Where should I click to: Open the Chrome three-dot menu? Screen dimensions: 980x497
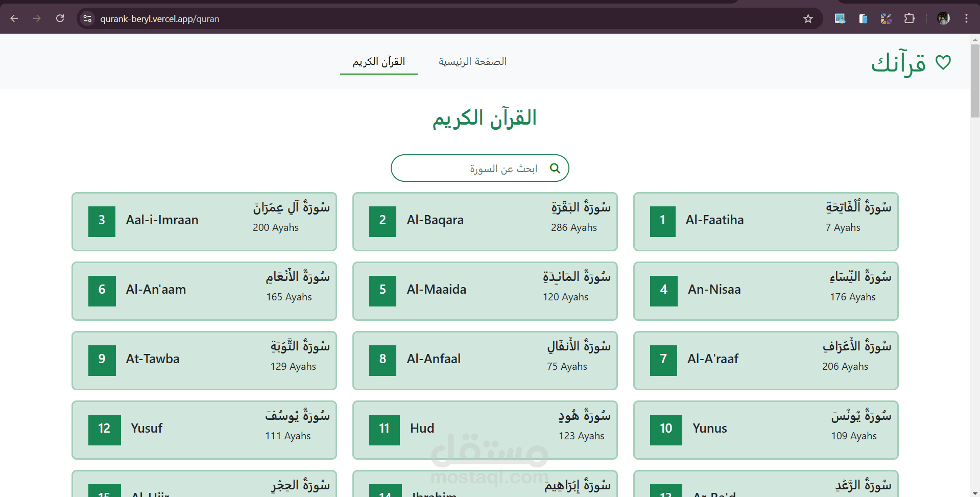click(x=966, y=18)
